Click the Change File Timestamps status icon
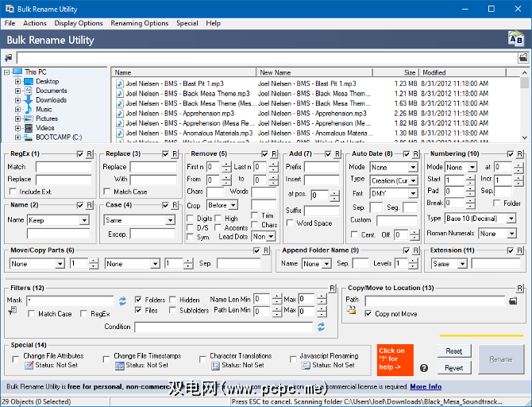Viewport: 532px width, 407px height. coord(120,366)
